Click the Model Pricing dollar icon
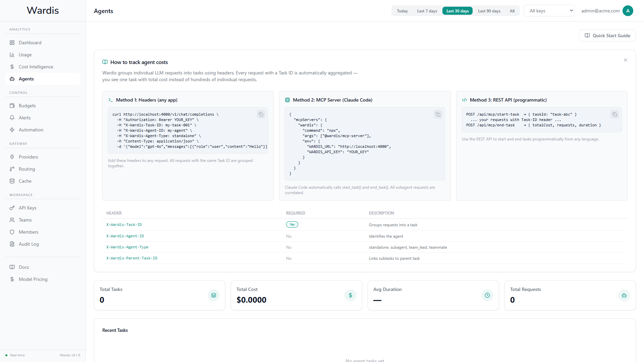 click(12, 279)
